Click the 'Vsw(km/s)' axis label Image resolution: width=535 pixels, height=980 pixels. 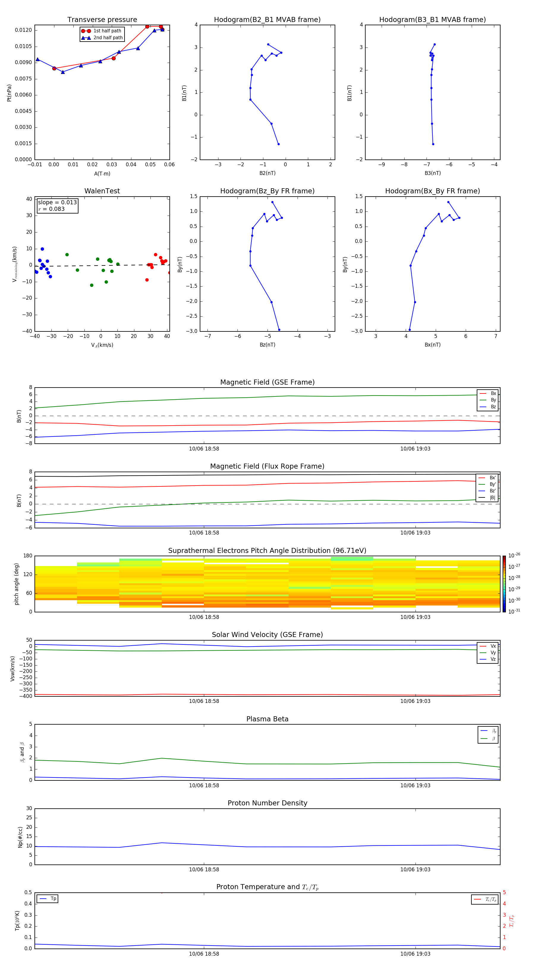pos(12,668)
